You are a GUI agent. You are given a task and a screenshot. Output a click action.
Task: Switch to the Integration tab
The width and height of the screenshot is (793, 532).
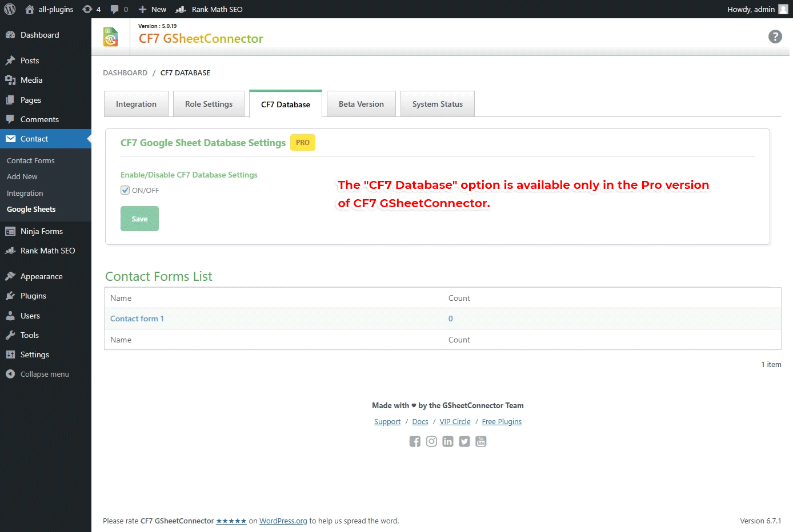tap(136, 104)
